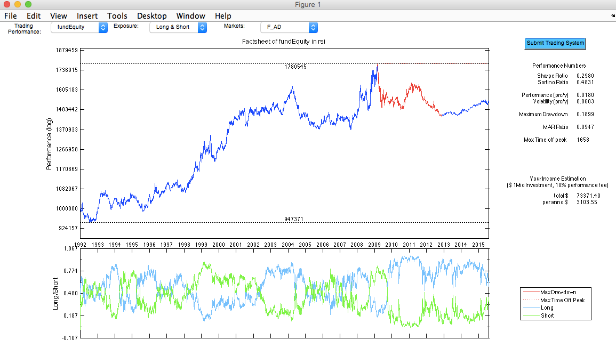The height and width of the screenshot is (364, 616).
Task: Toggle the MaxDrawdown legend entry
Action: pyautogui.click(x=559, y=292)
